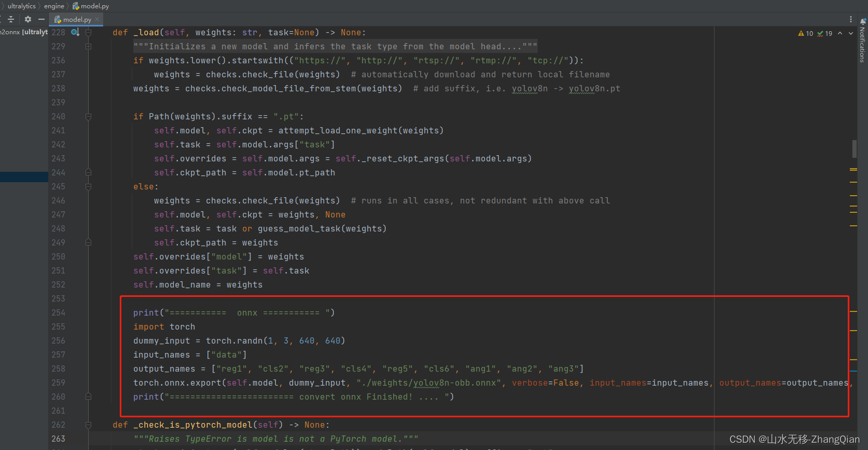The image size is (868, 450).
Task: Click the warning stripe mark level with line 244
Action: (853, 170)
